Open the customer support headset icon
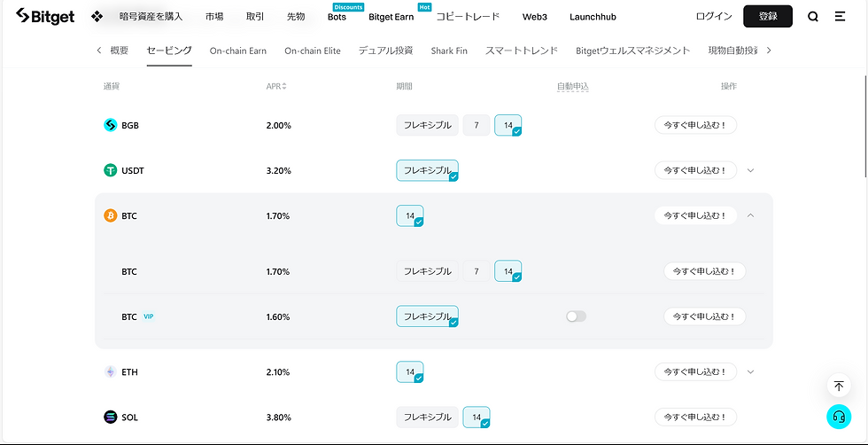 [x=839, y=417]
